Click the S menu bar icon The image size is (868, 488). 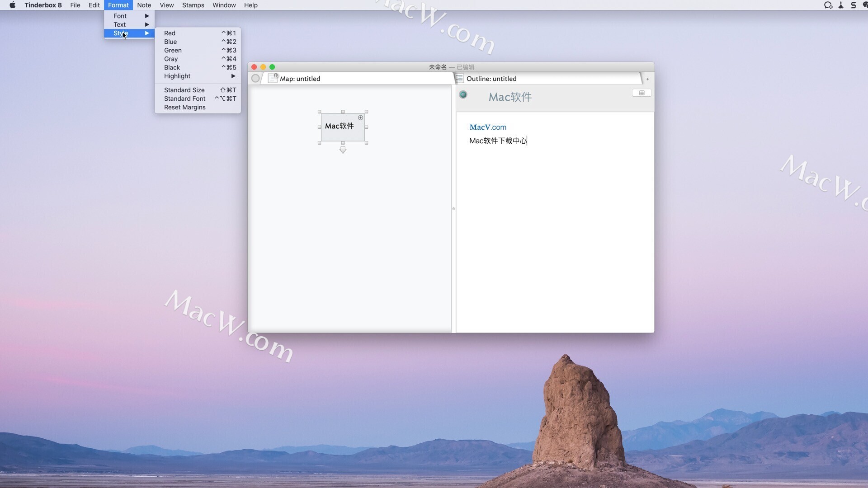pyautogui.click(x=854, y=5)
